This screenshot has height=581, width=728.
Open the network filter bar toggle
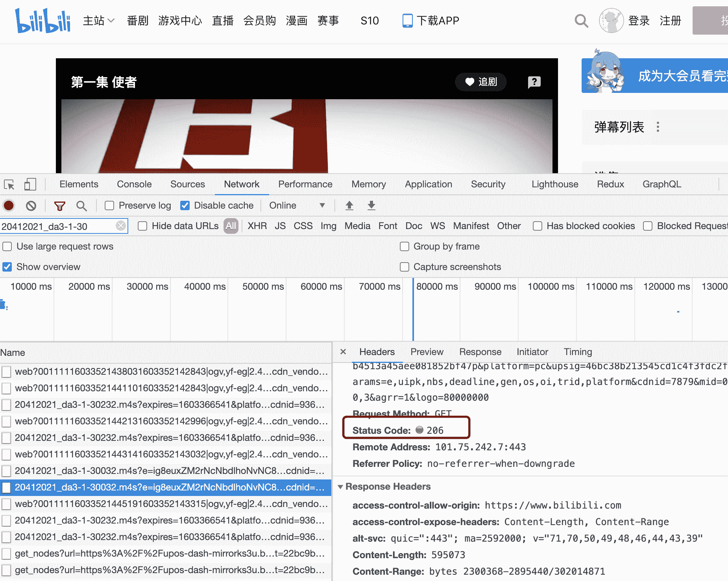click(59, 205)
